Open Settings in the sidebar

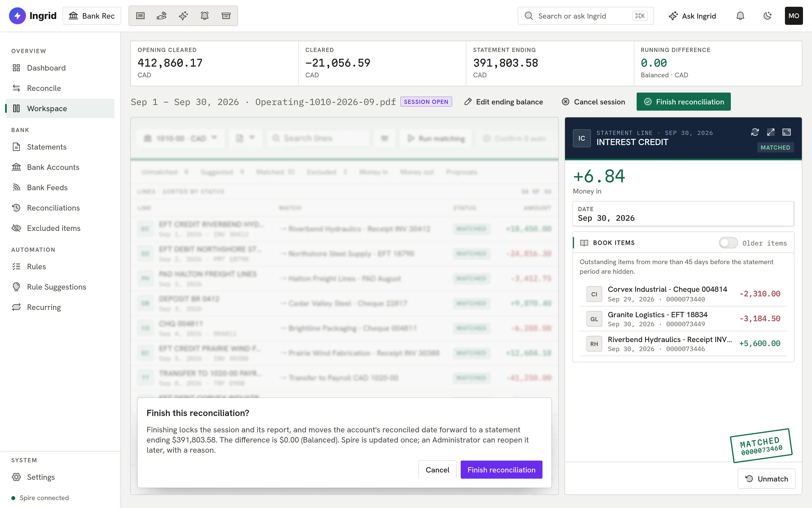tap(60, 477)
